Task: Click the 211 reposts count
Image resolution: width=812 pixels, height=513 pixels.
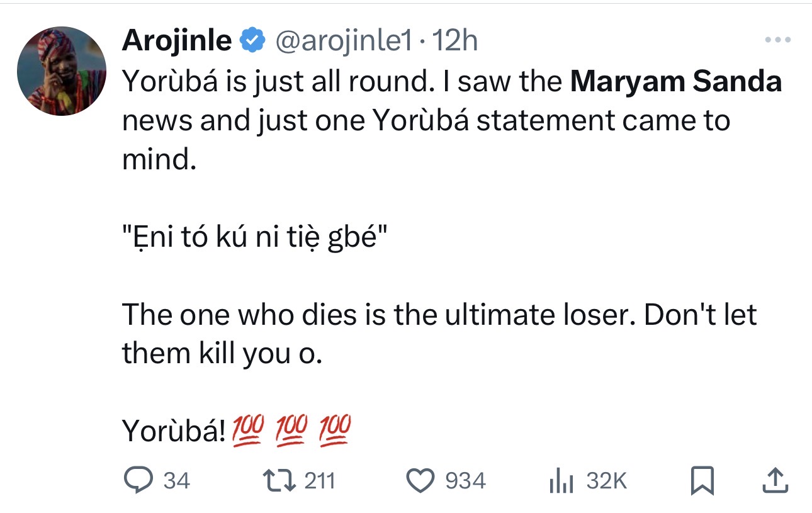Action: coord(320,482)
